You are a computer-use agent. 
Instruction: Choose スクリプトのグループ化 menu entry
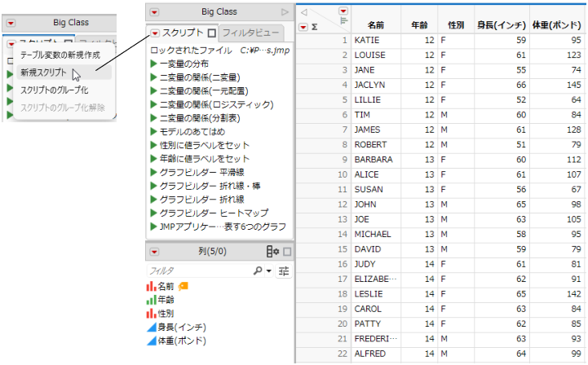pyautogui.click(x=55, y=90)
